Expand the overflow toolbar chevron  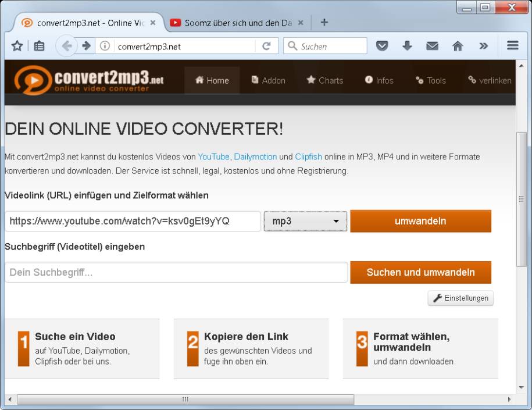pos(483,45)
